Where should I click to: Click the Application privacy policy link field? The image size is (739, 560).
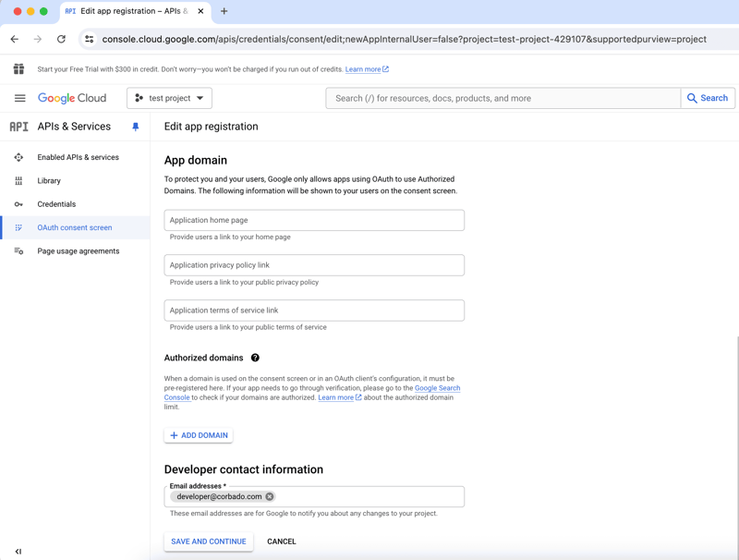coord(314,265)
